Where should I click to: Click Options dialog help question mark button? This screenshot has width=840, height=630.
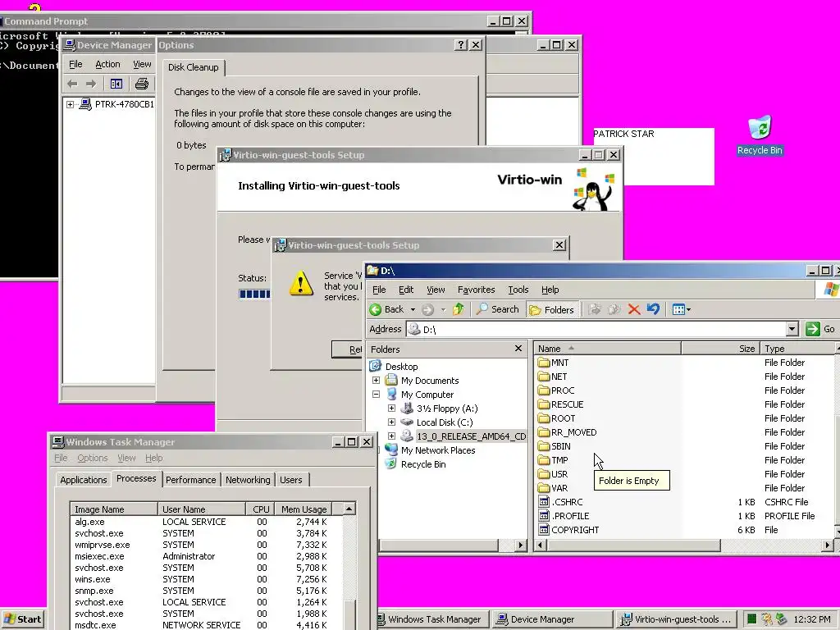pyautogui.click(x=461, y=45)
